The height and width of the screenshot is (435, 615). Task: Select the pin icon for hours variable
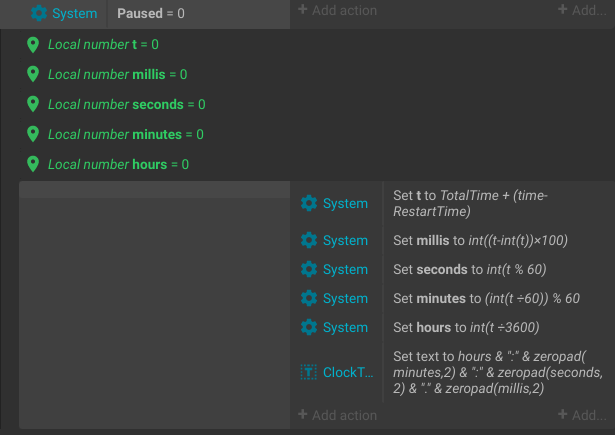[33, 164]
